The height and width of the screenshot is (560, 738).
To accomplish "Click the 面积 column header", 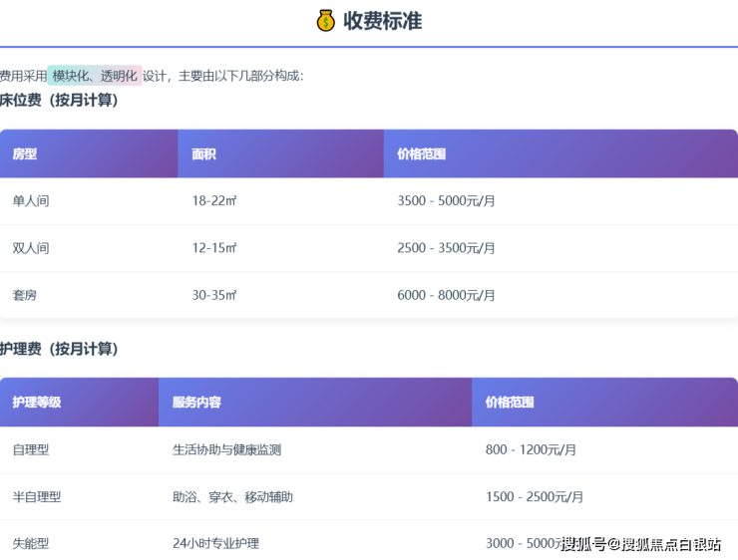I will (x=203, y=154).
